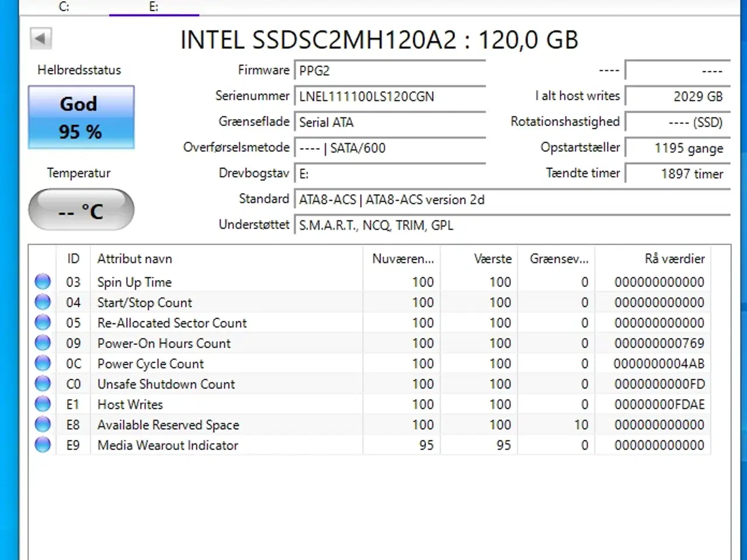This screenshot has width=747, height=560.
Task: Select the Host Writes attribute row
Action: pos(370,404)
